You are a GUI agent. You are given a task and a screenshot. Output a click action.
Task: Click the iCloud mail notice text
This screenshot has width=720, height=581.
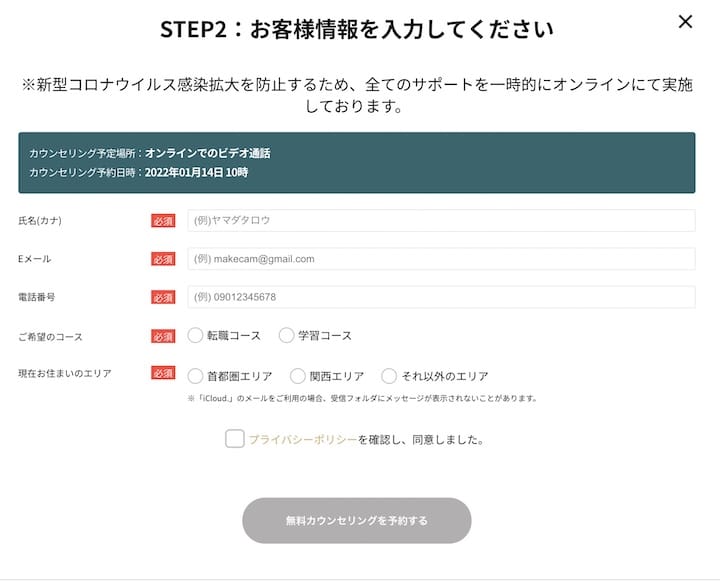pos(363,398)
